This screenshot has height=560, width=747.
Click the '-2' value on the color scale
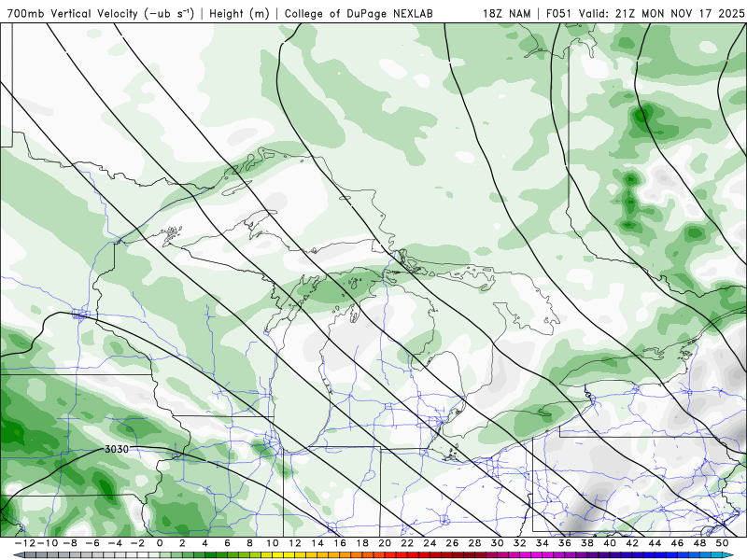click(x=136, y=543)
